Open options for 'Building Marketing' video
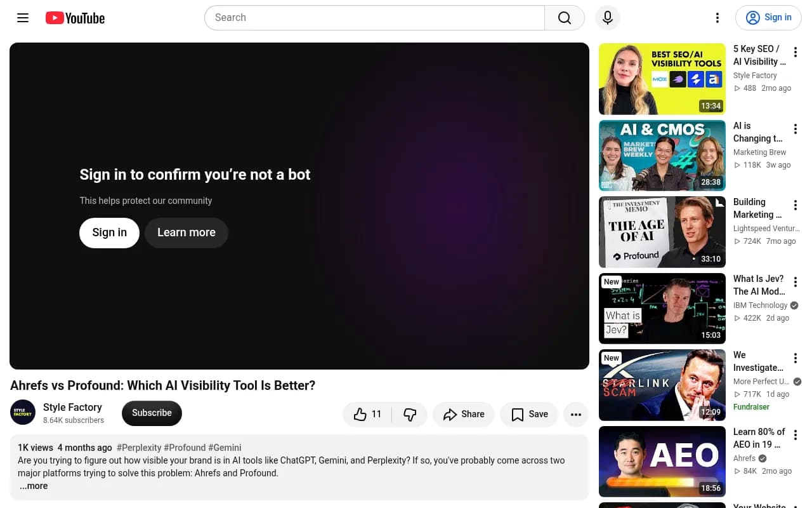Viewport: 812px width, 508px height. [796, 206]
